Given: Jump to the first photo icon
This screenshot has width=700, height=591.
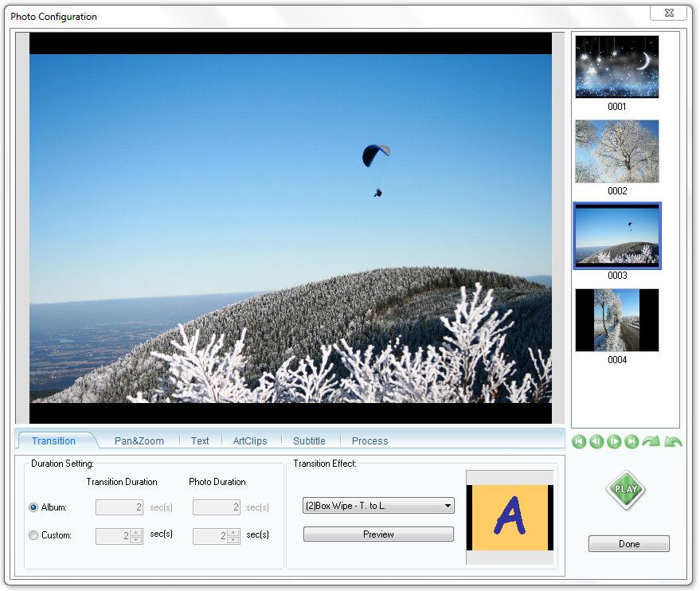Looking at the screenshot, I should (579, 441).
